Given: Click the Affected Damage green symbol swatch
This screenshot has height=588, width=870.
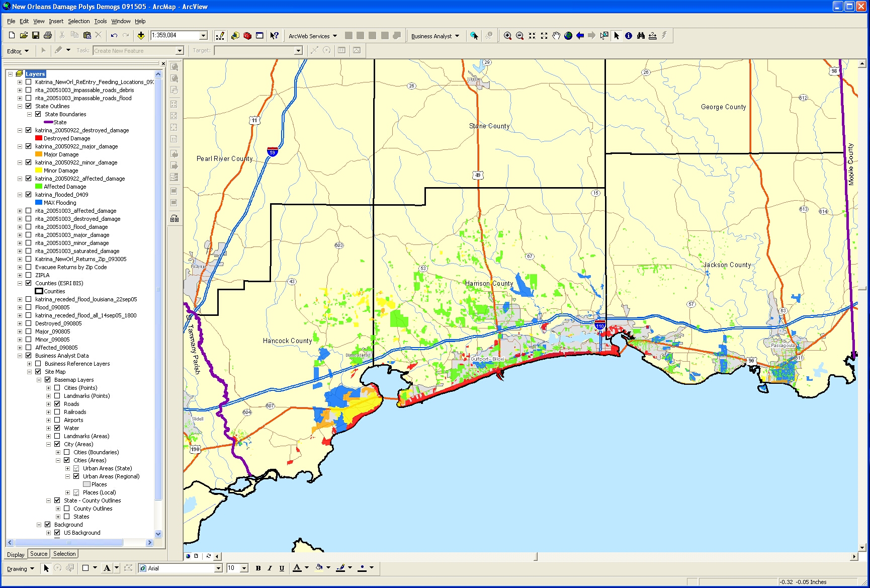Looking at the screenshot, I should pyautogui.click(x=39, y=186).
